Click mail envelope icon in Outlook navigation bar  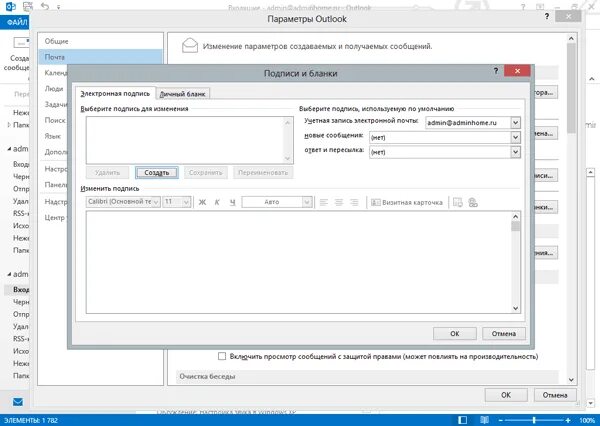coord(18,402)
